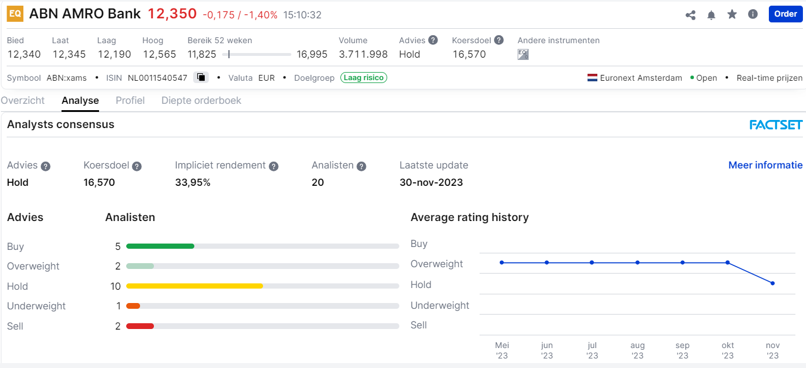Image resolution: width=806 pixels, height=368 pixels.
Task: Copy the ISIN with the copy icon
Action: point(201,78)
